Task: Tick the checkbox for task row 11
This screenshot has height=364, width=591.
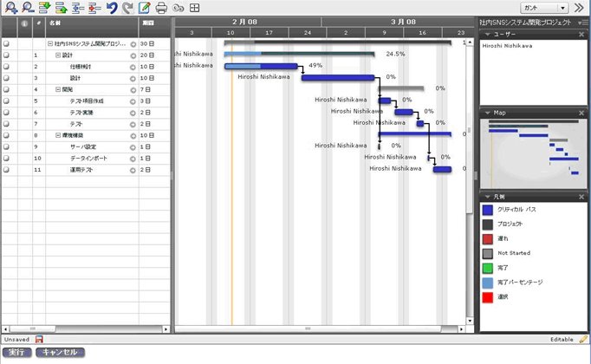Action: [x=6, y=170]
